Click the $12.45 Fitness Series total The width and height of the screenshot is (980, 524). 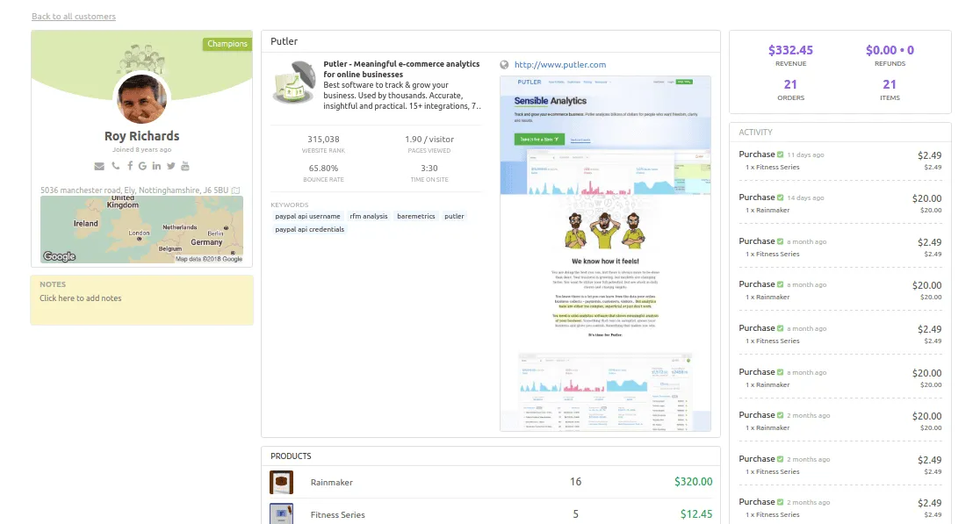click(x=696, y=514)
